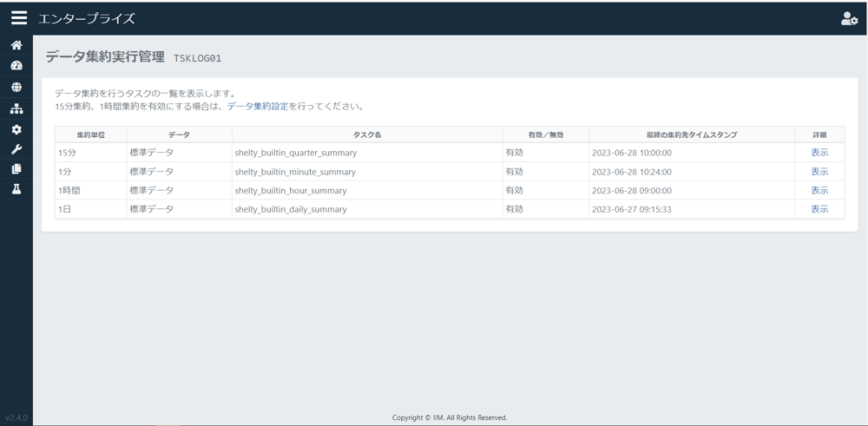Select the flask sidebar icon

(16, 189)
